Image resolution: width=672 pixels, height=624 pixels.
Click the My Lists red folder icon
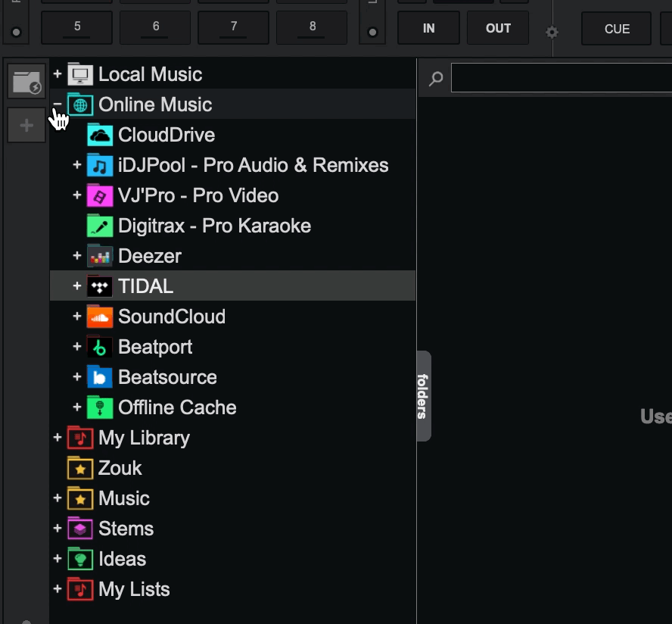pyautogui.click(x=80, y=590)
